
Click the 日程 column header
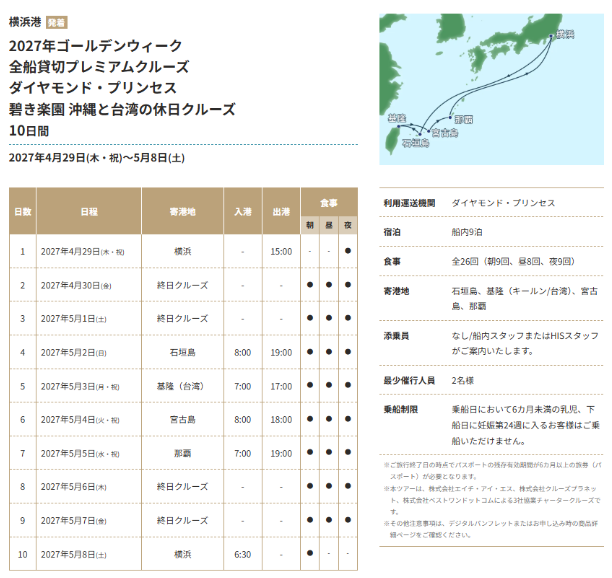click(89, 212)
